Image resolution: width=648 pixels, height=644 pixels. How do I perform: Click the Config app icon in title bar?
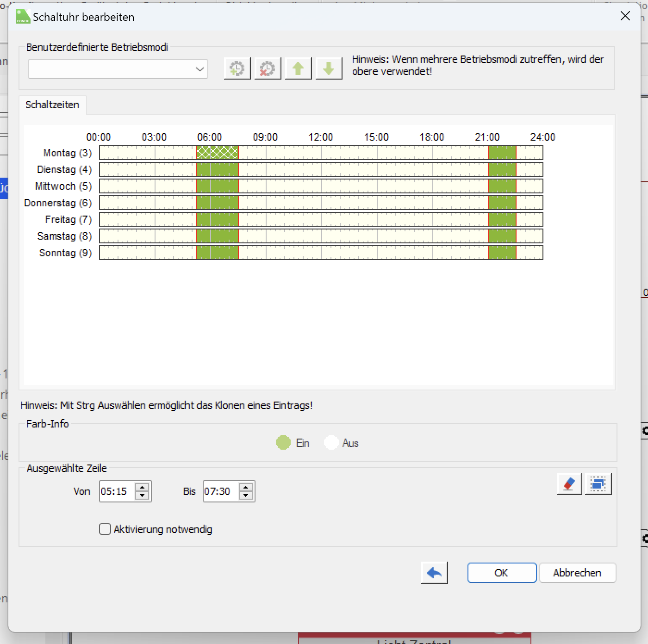[23, 16]
